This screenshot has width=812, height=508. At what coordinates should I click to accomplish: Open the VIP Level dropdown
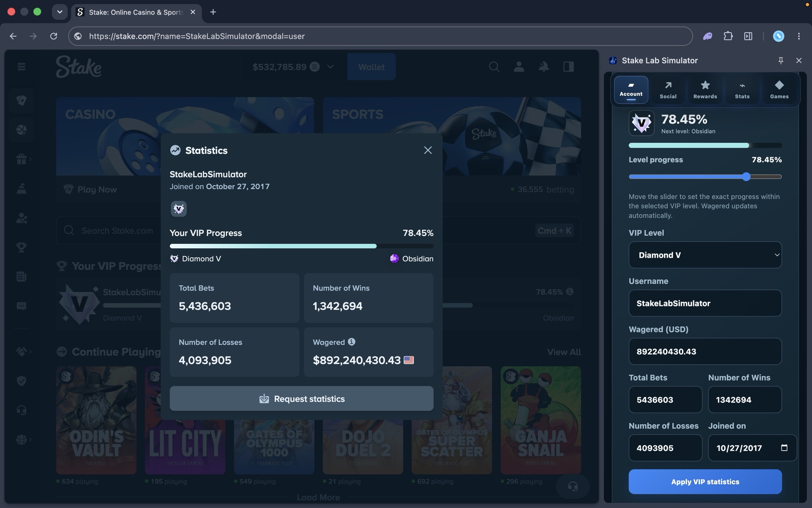(705, 255)
